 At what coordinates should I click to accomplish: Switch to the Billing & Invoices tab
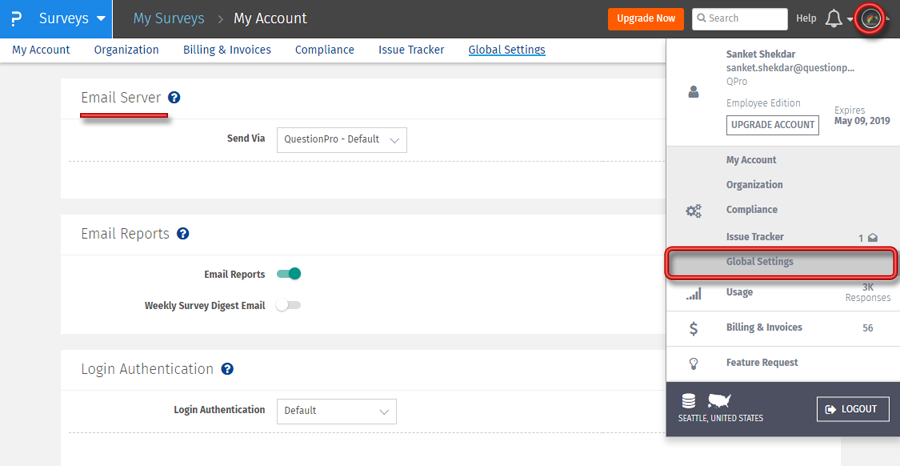coord(227,50)
